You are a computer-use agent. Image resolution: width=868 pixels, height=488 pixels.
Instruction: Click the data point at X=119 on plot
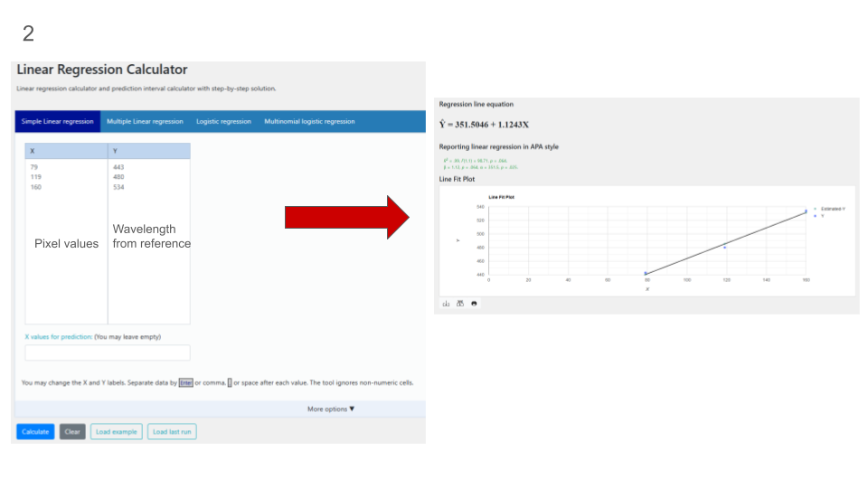[724, 248]
